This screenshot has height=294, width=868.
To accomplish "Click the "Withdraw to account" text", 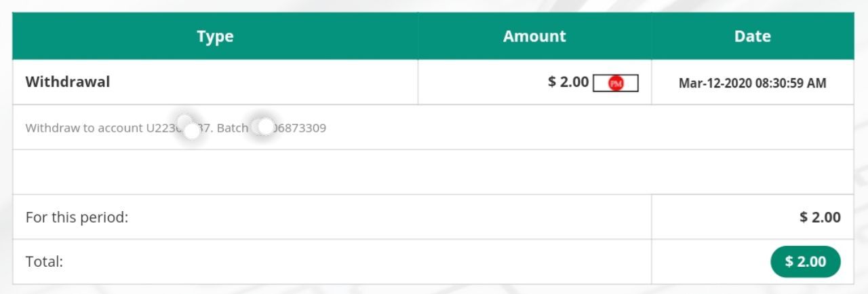I will point(84,128).
